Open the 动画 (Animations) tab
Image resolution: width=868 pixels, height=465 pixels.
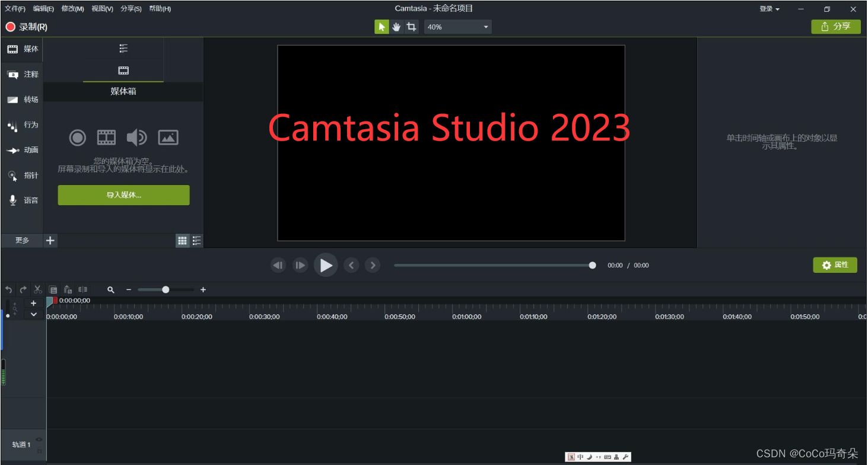pos(22,150)
